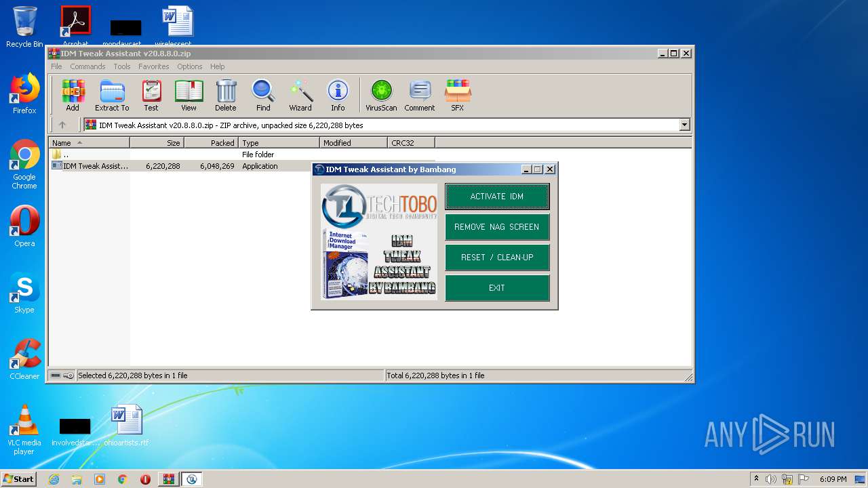Open the Acrobat Reader desktop shortcut
Screen dimensions: 868x488
pyautogui.click(x=76, y=27)
